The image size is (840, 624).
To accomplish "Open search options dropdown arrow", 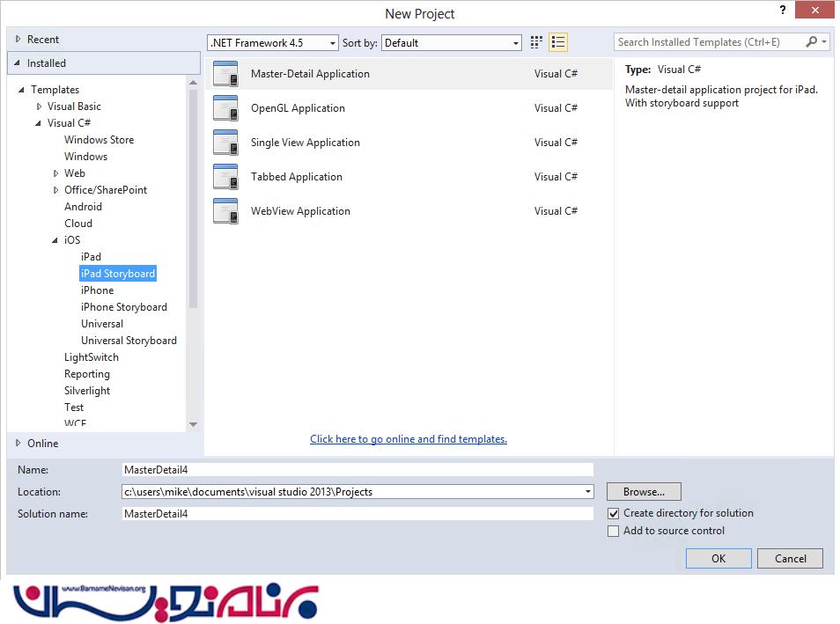I will pos(824,41).
